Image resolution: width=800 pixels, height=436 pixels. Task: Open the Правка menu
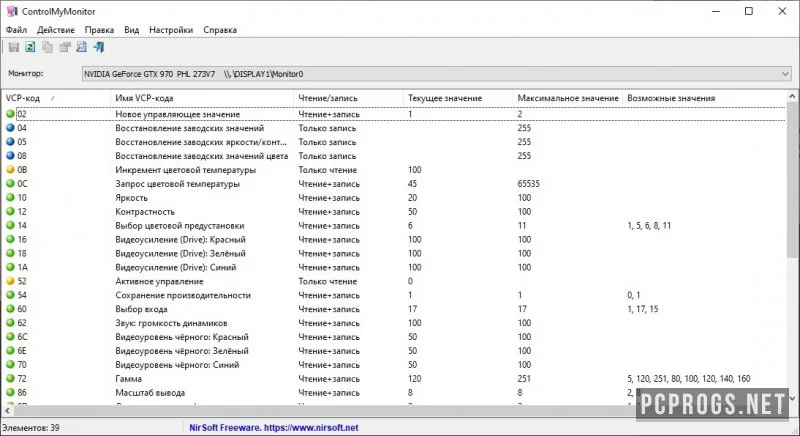click(99, 30)
